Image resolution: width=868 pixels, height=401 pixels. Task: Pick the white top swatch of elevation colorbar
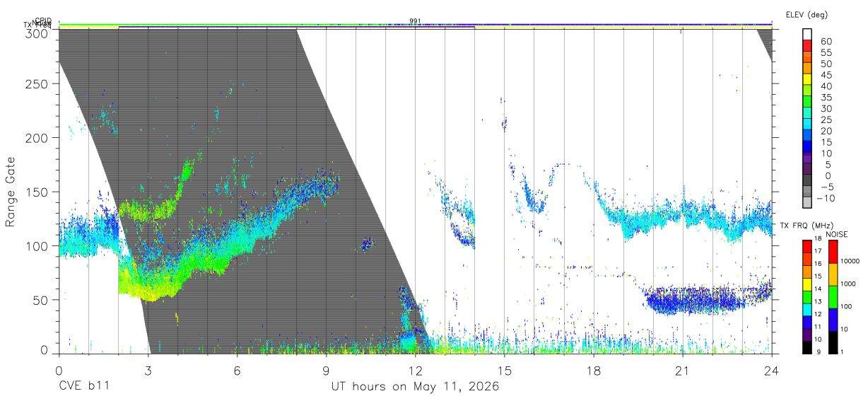coord(807,35)
